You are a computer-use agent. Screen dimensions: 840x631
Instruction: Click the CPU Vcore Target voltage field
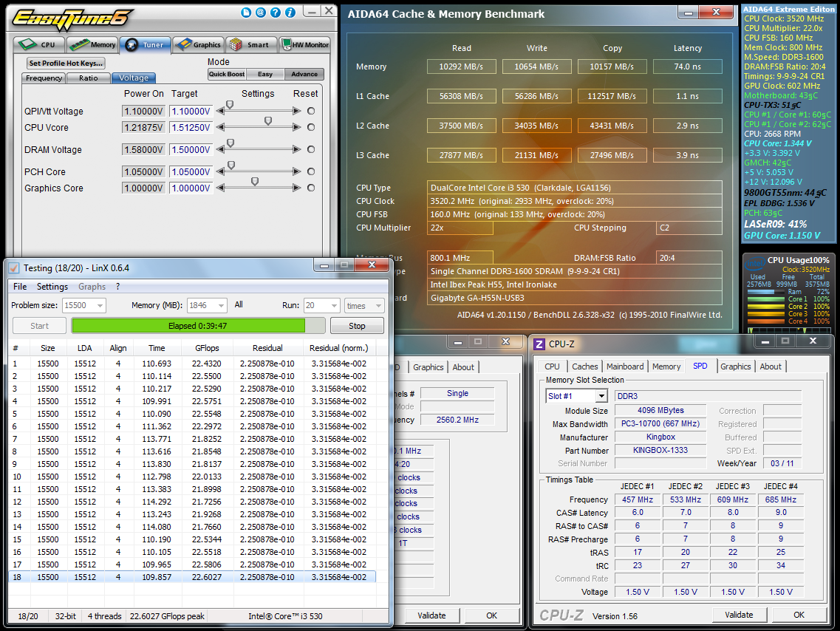[191, 127]
